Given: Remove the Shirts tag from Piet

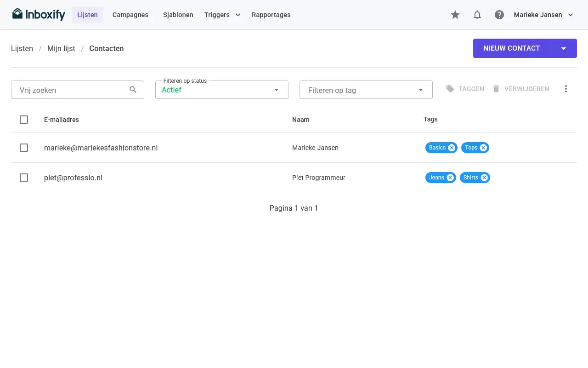Looking at the screenshot, I should pos(484,178).
